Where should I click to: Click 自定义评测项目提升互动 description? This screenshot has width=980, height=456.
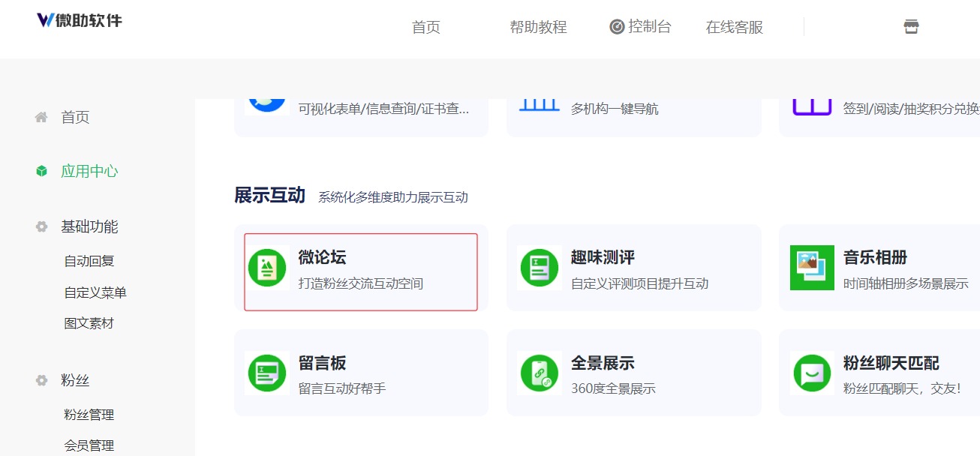click(639, 283)
